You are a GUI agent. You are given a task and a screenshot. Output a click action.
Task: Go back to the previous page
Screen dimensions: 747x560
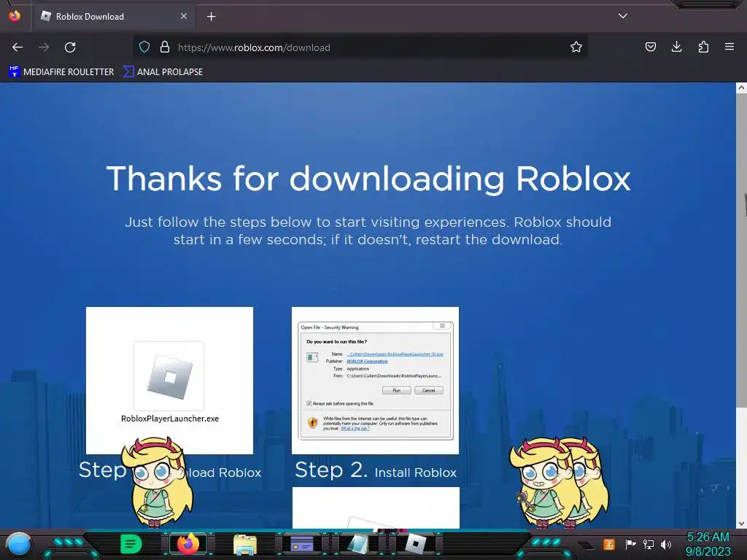click(18, 47)
